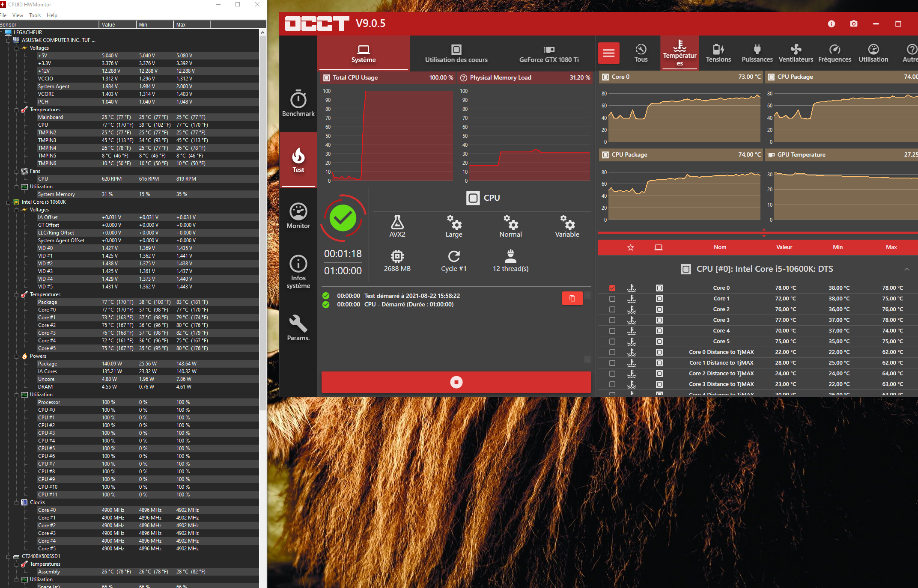This screenshot has height=588, width=918.
Task: Switch to the GeForce GTX 1080 Ti tab
Action: tap(549, 53)
